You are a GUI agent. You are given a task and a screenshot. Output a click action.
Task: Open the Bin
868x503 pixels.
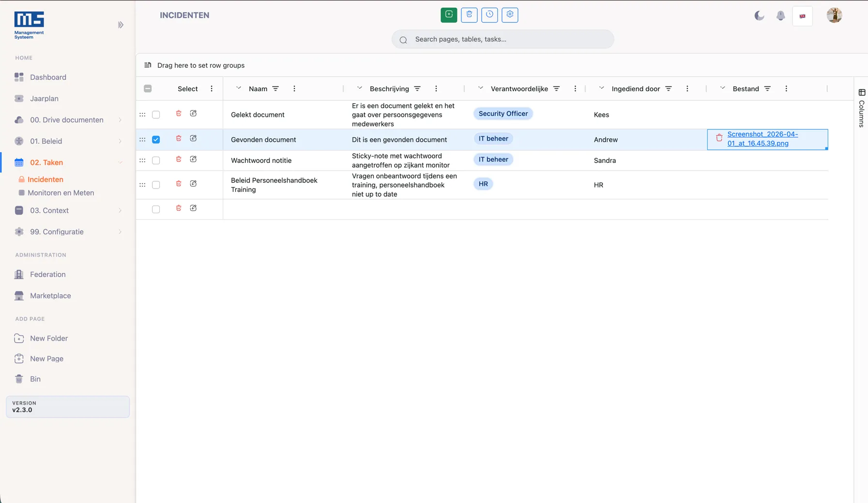coord(35,379)
